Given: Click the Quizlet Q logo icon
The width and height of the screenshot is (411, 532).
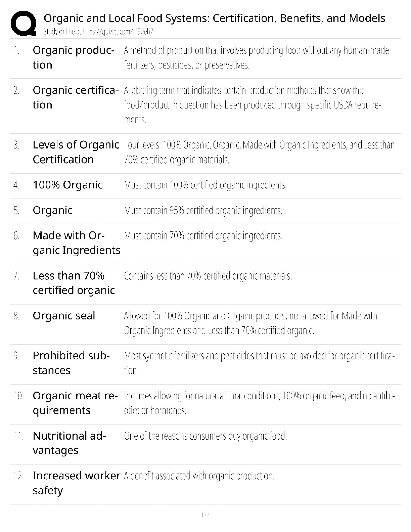Looking at the screenshot, I should [24, 24].
